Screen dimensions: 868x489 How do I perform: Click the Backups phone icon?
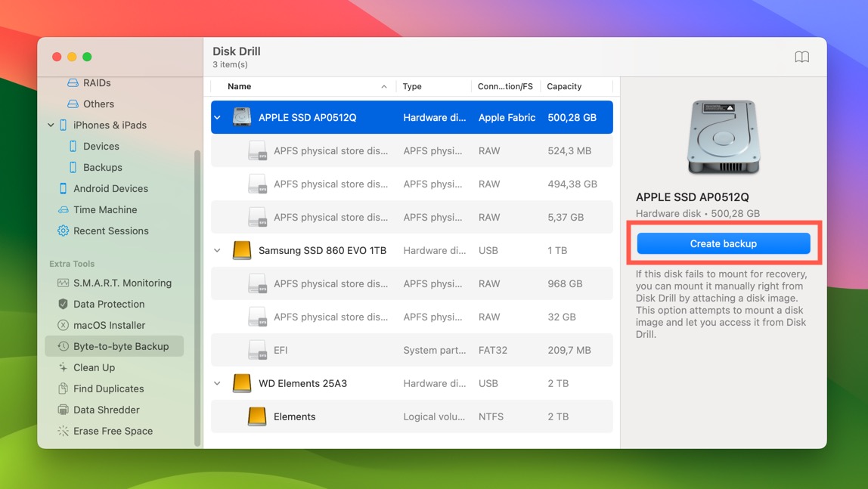click(73, 167)
